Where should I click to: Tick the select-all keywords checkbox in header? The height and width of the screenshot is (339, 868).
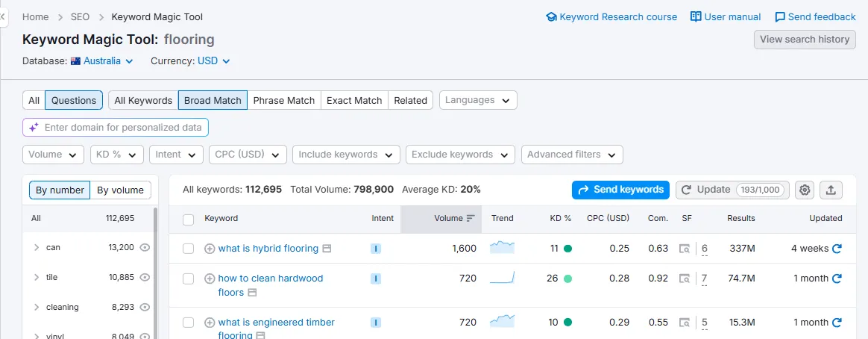188,220
